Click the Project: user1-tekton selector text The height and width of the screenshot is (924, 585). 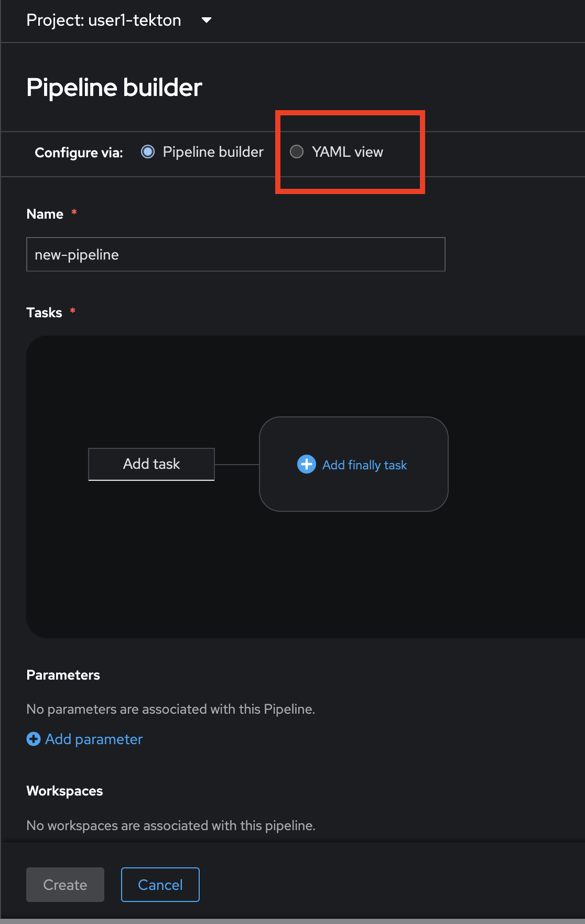[104, 20]
